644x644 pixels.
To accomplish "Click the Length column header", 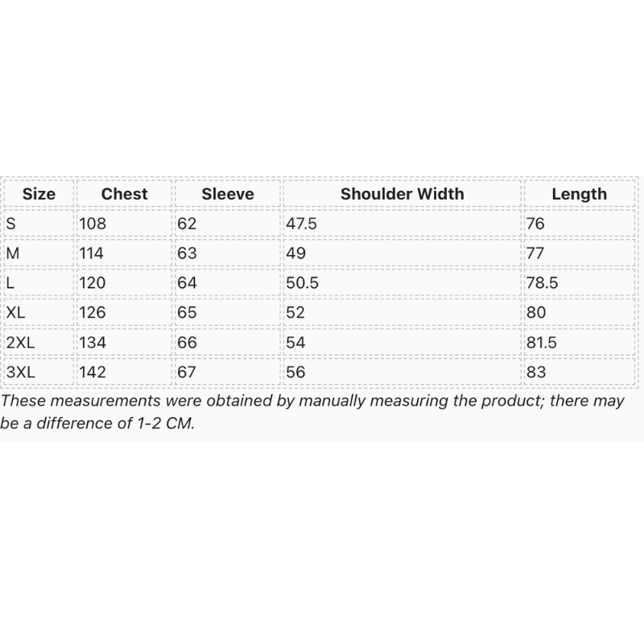I will 579,194.
